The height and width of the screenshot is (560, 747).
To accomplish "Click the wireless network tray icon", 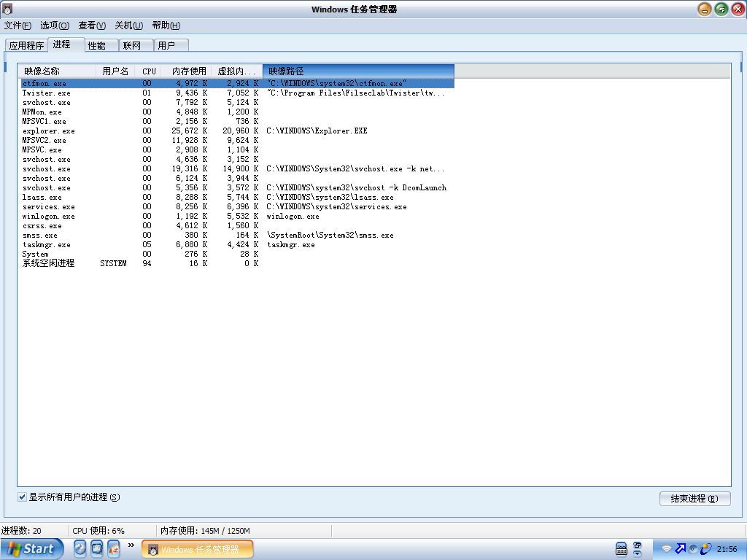I will pyautogui.click(x=667, y=549).
